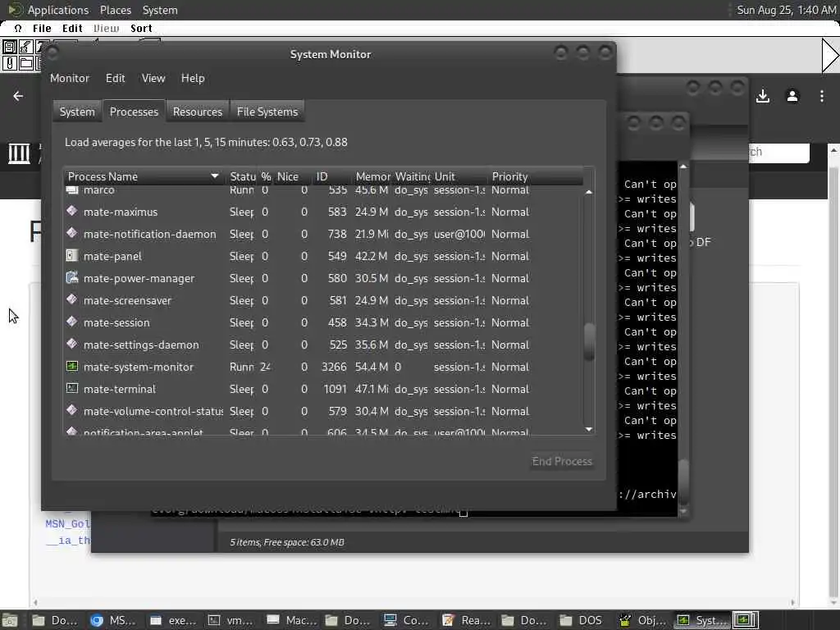Sort by the Priority column header
This screenshot has height=630, width=840.
point(536,176)
